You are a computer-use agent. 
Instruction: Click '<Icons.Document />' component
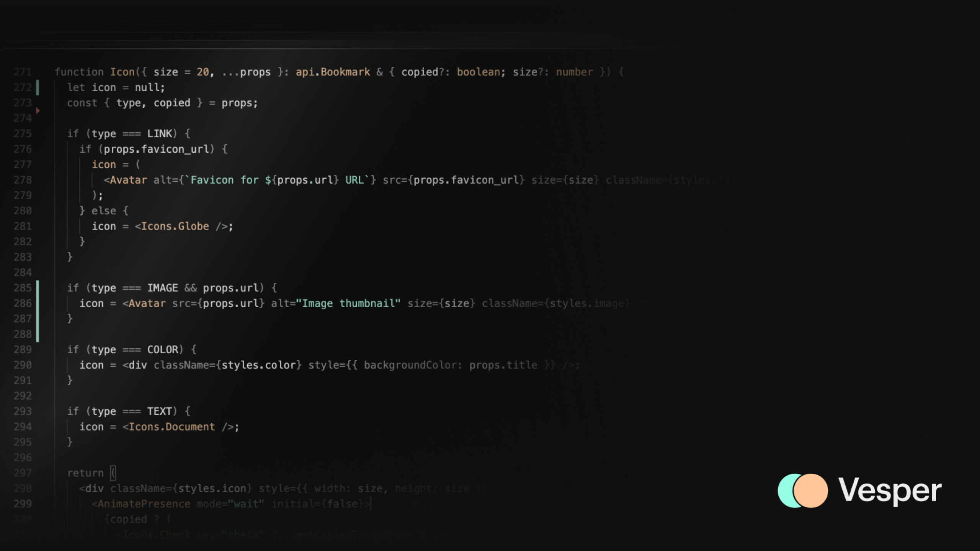point(178,427)
